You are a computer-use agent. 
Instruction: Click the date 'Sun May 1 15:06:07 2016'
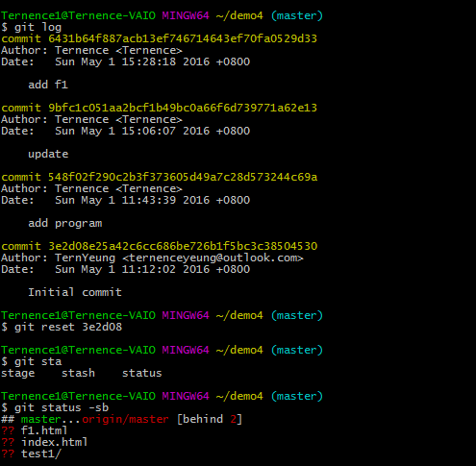coord(132,131)
